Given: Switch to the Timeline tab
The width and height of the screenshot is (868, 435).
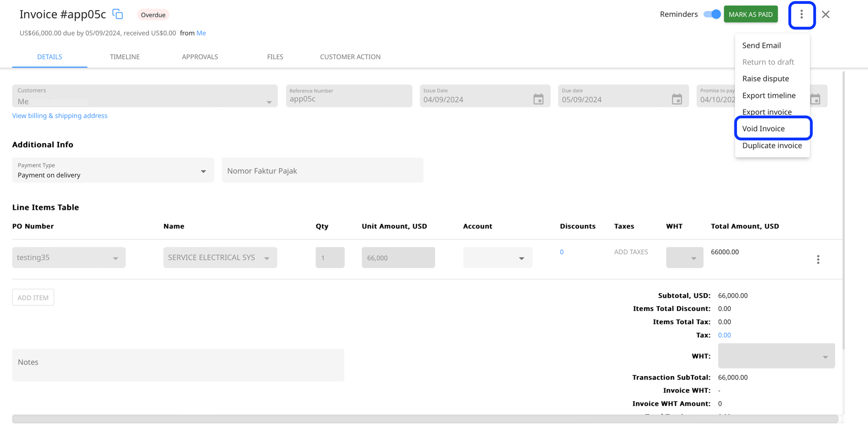Looking at the screenshot, I should tap(124, 56).
